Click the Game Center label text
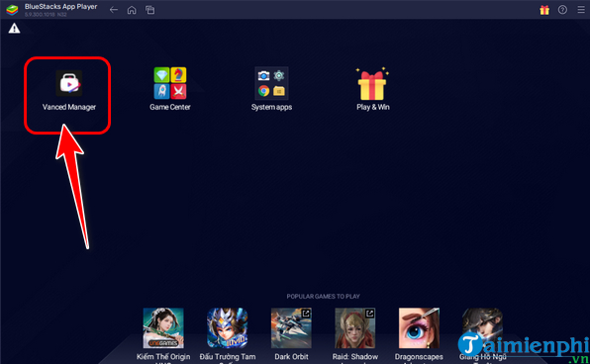 (x=170, y=107)
